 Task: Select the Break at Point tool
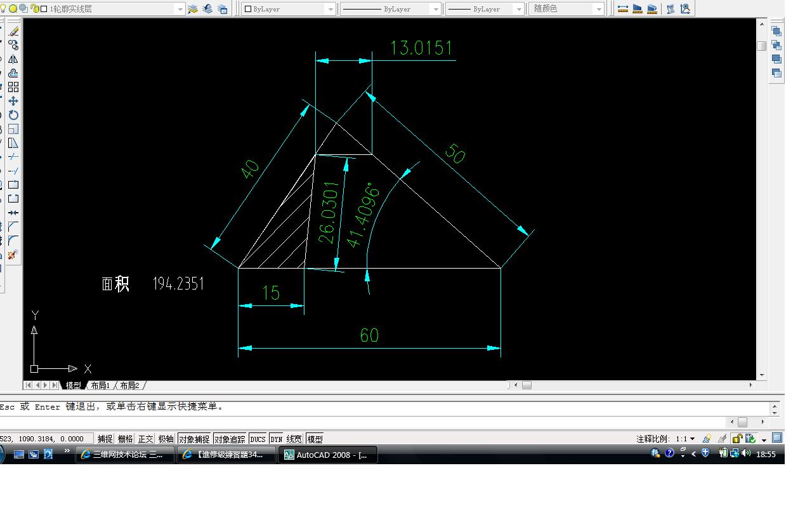point(13,185)
